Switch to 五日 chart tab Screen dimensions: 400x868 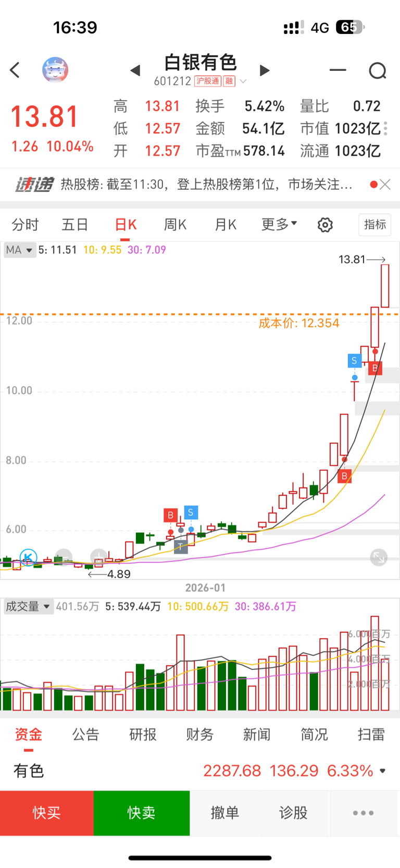[x=75, y=225]
